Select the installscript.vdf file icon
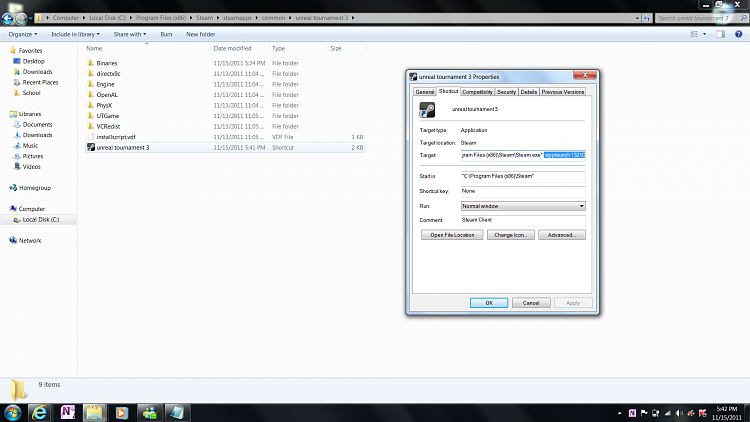750x422 pixels. click(x=90, y=137)
